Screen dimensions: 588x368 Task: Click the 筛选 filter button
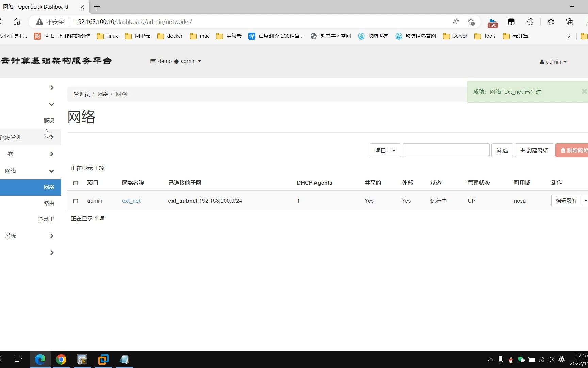click(502, 151)
